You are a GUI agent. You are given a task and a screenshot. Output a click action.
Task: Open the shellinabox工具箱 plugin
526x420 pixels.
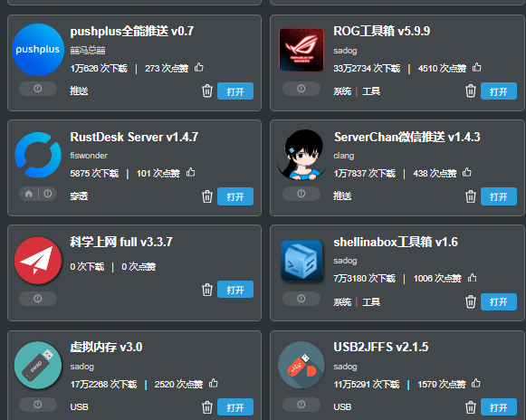click(499, 301)
